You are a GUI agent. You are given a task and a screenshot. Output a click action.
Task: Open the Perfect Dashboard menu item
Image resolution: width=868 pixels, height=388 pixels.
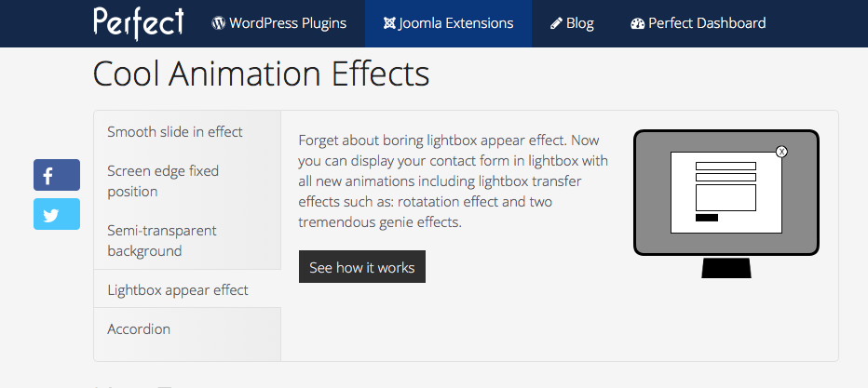click(698, 23)
